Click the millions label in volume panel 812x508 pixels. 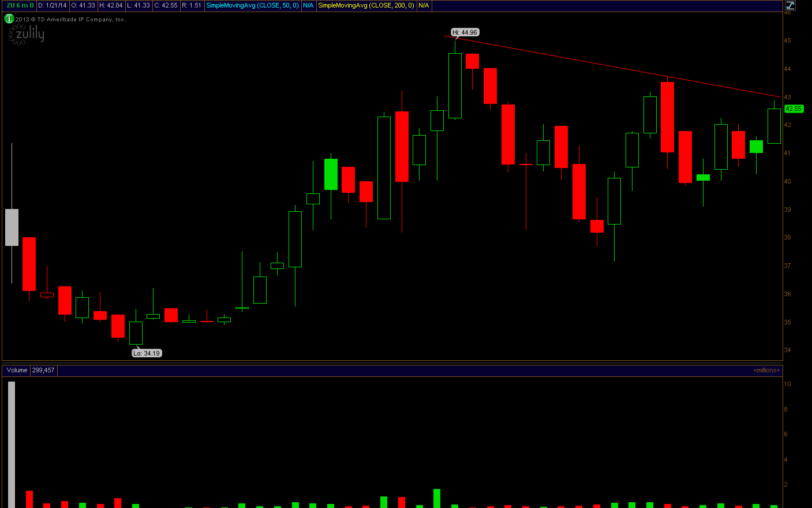pyautogui.click(x=766, y=371)
